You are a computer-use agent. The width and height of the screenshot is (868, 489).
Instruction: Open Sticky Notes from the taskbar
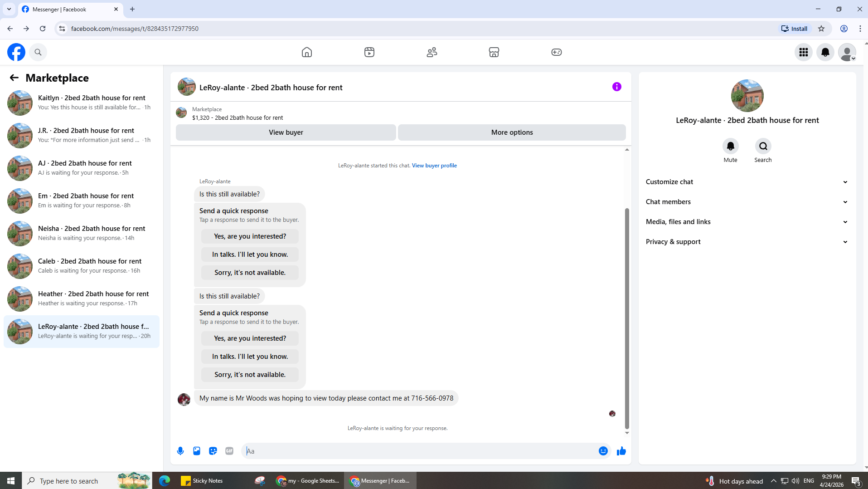pyautogui.click(x=202, y=481)
